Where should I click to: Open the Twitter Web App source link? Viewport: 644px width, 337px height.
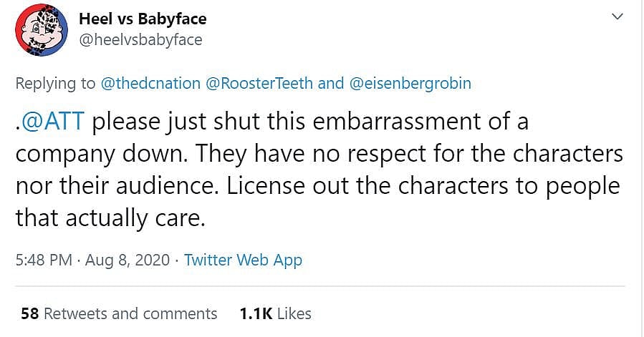click(243, 260)
